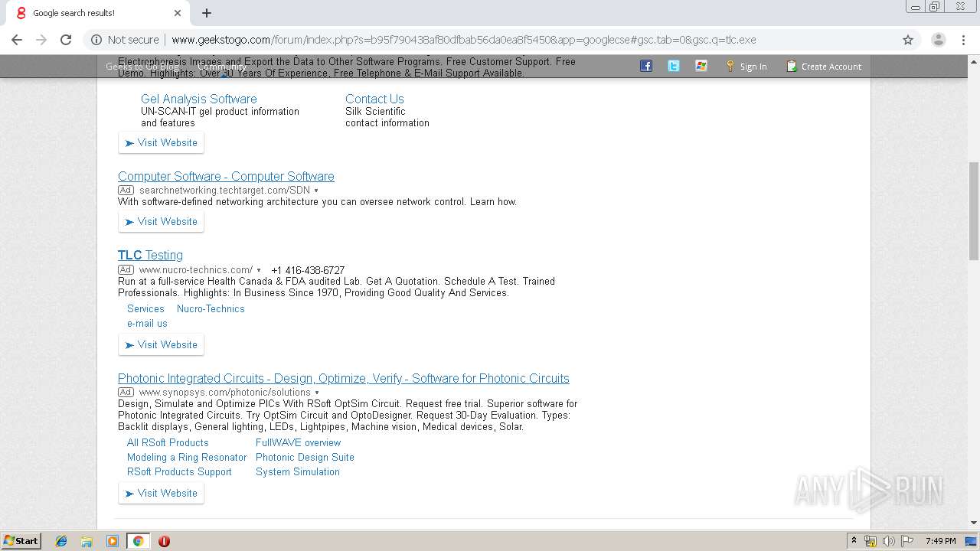Switch to Chrome taskbar icon
The image size is (980, 551).
(138, 541)
